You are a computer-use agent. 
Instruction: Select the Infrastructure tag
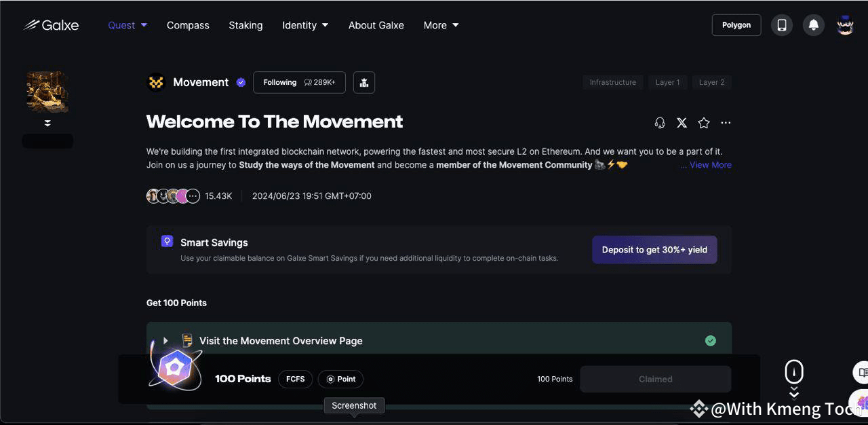click(613, 82)
